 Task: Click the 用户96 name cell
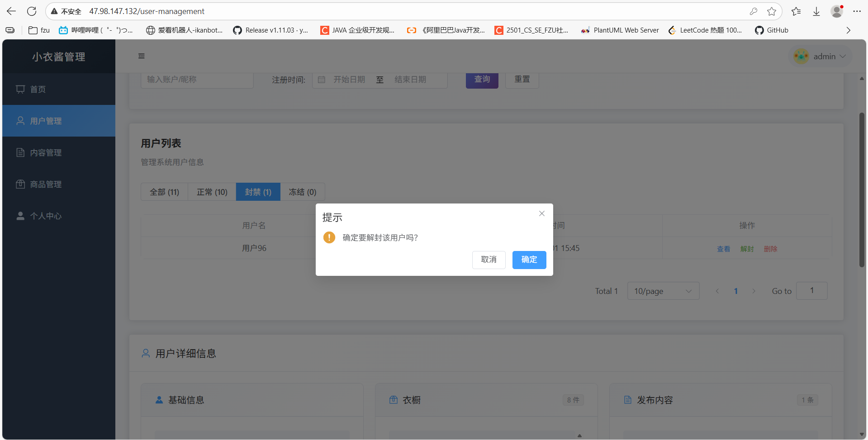254,248
